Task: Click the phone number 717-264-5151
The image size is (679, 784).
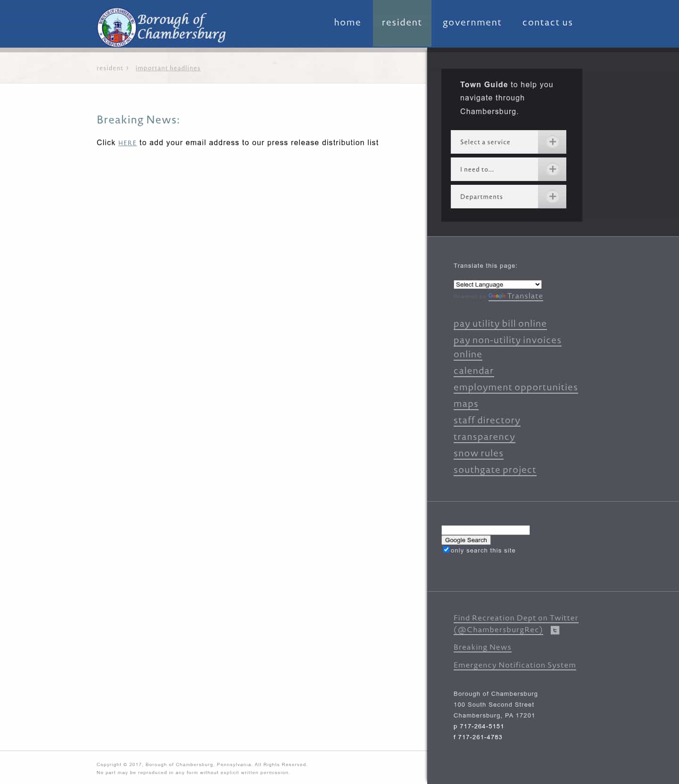Action: [x=482, y=726]
